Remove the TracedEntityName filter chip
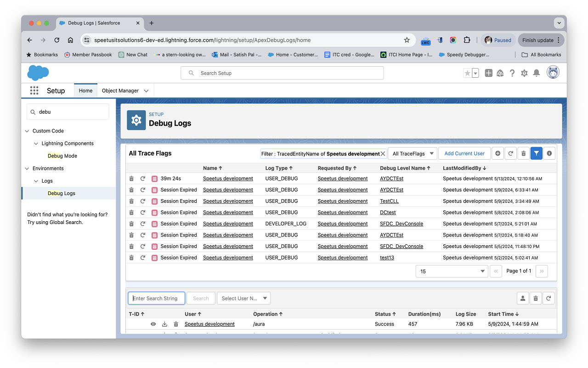 tap(381, 153)
